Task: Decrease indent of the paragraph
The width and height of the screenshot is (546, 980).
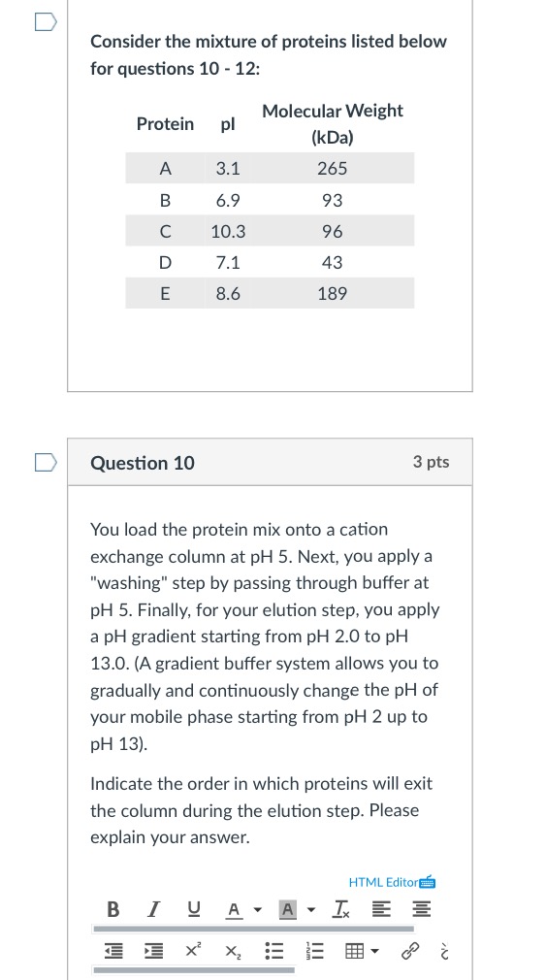Action: click(113, 952)
